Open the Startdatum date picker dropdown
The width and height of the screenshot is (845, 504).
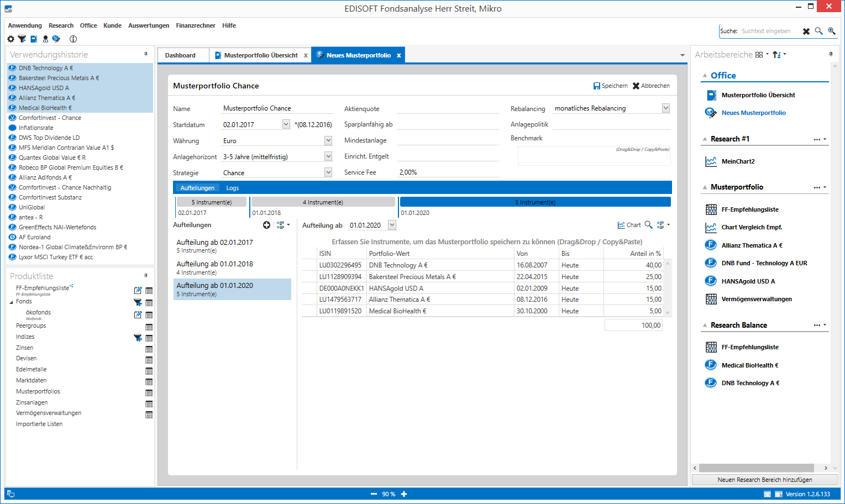tap(286, 124)
